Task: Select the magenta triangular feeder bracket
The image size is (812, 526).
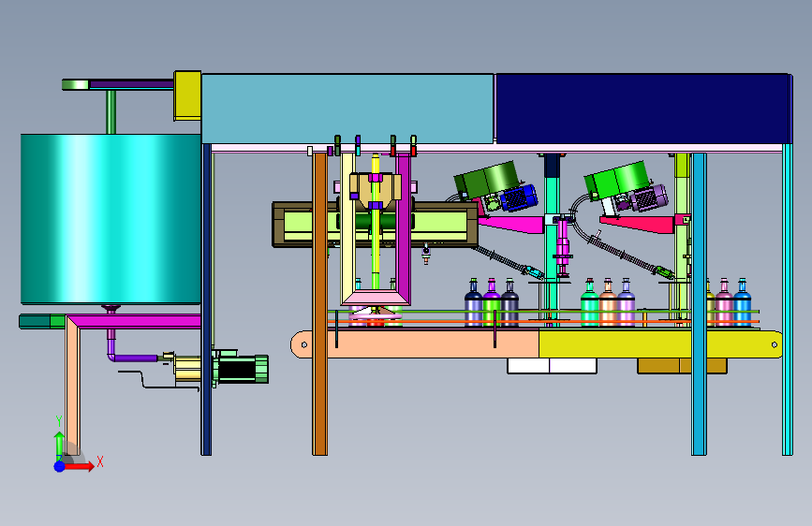Action: point(510,225)
